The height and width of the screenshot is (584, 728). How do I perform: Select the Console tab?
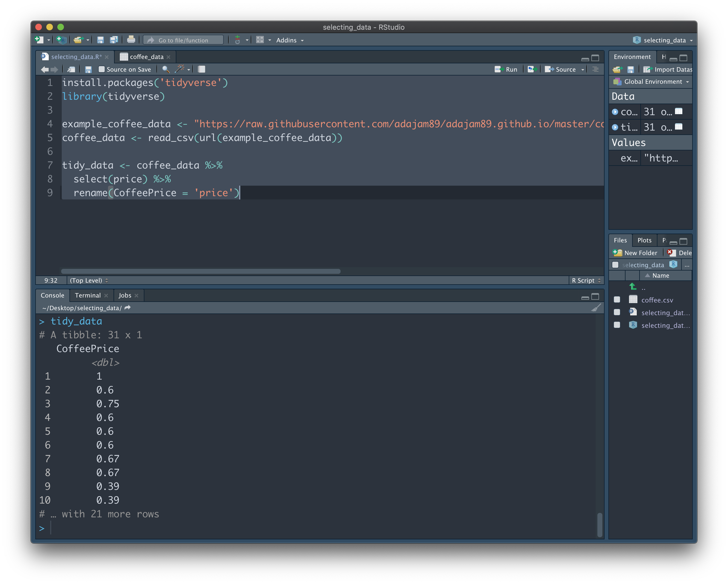[x=52, y=295]
